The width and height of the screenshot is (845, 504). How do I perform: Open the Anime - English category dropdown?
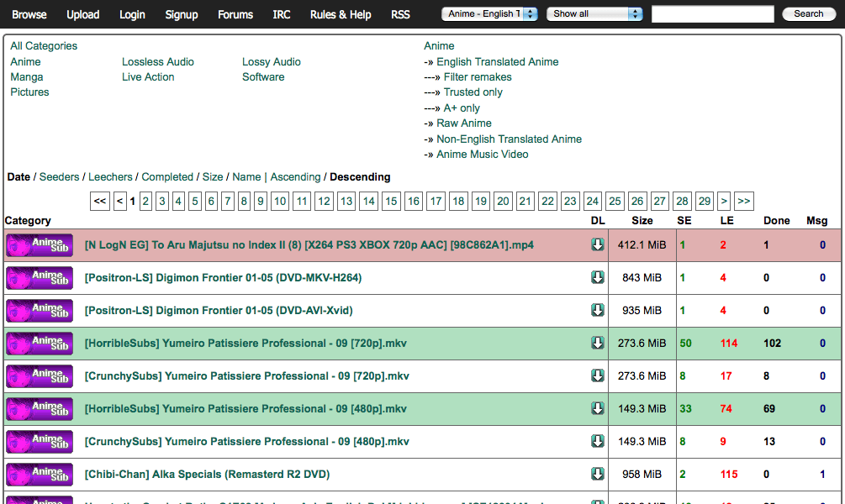tap(490, 14)
